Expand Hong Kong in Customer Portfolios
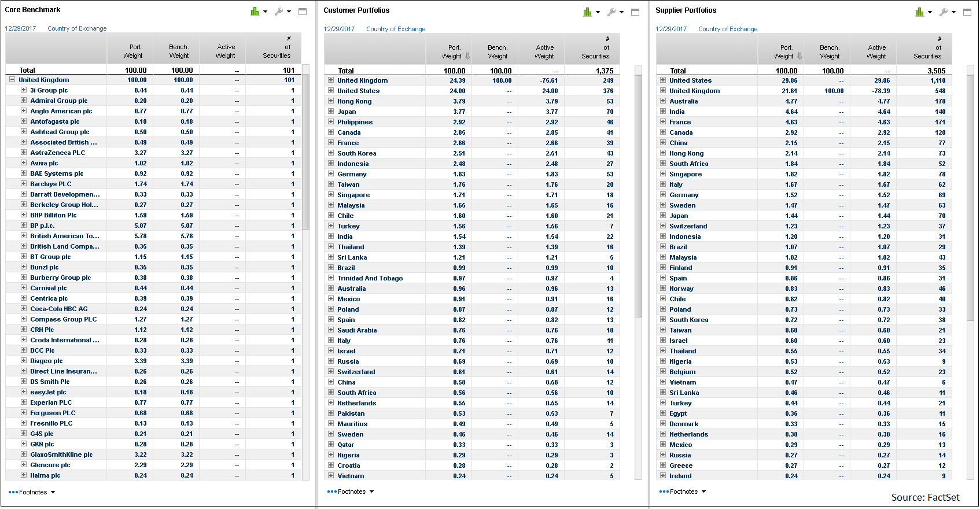Screen dimensions: 980x510 [331, 101]
